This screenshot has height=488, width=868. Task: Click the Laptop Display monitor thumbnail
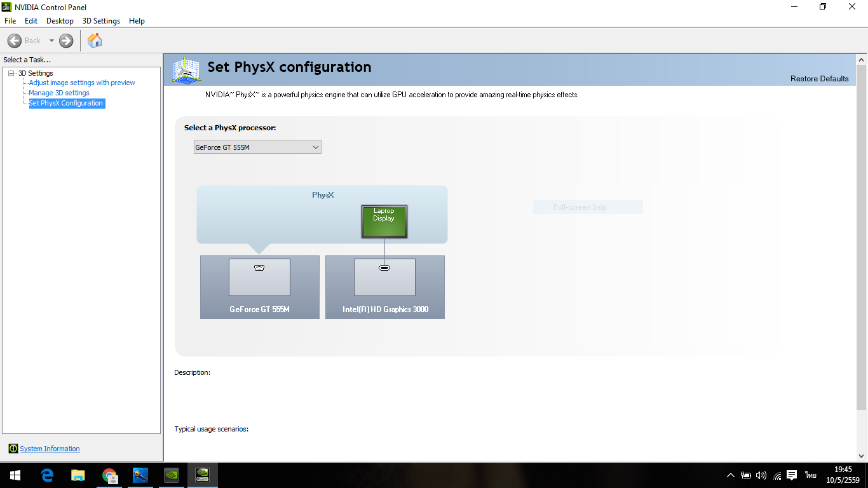384,222
